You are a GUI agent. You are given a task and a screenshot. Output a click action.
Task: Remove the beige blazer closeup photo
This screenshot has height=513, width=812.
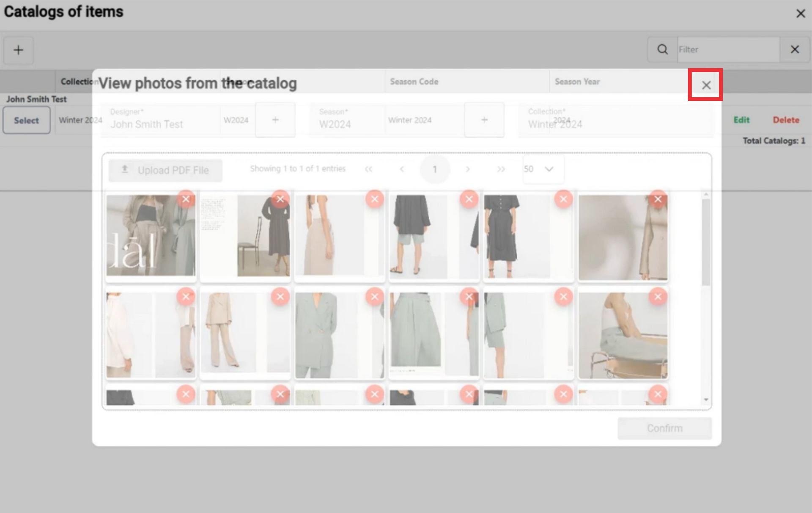coord(658,199)
